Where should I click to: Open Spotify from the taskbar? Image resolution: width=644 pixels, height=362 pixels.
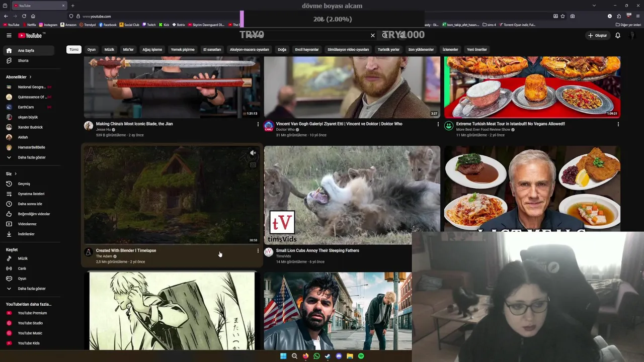361,356
